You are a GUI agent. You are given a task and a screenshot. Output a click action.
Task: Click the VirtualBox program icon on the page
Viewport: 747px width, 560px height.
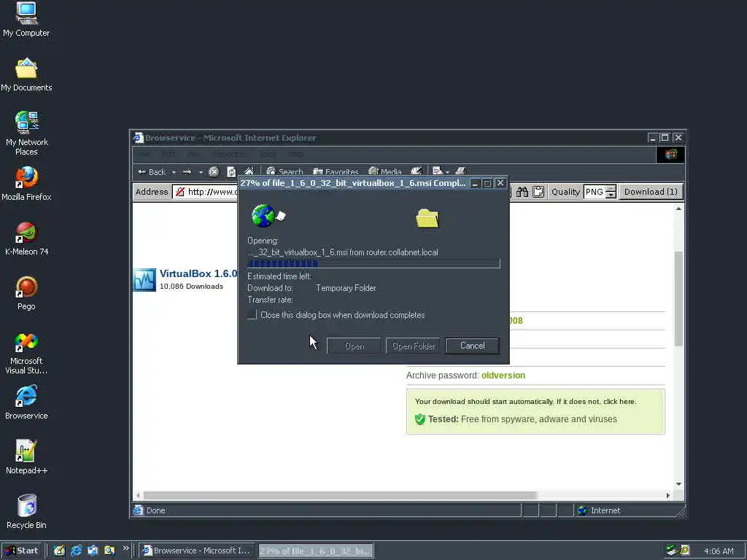tap(144, 279)
